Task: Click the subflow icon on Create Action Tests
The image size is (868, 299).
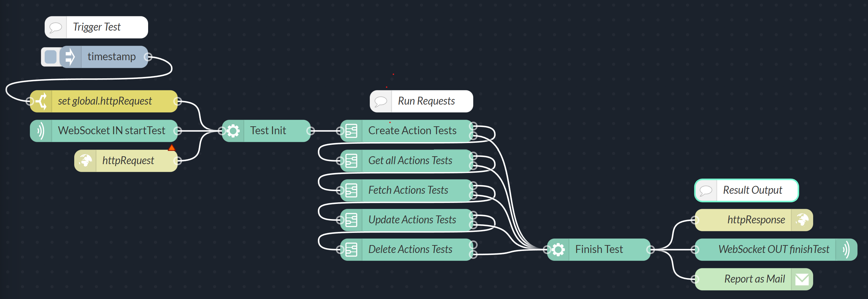Action: pos(351,131)
